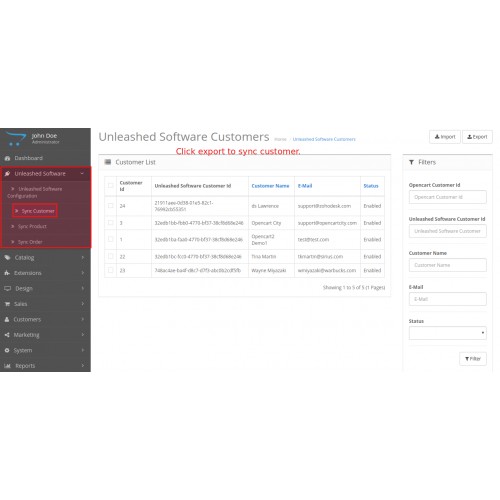Click the Extensions puzzle icon
The width and height of the screenshot is (500, 500).
[x=7, y=273]
